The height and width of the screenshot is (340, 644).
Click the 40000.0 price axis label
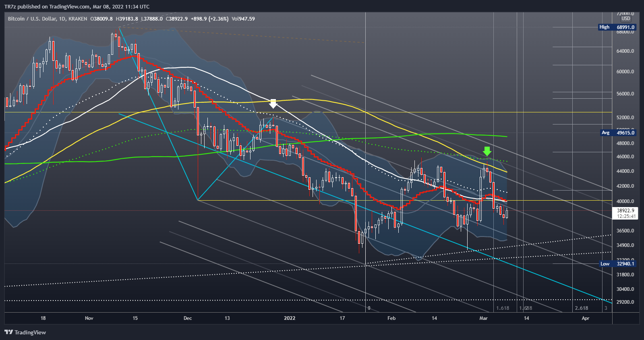pos(625,201)
